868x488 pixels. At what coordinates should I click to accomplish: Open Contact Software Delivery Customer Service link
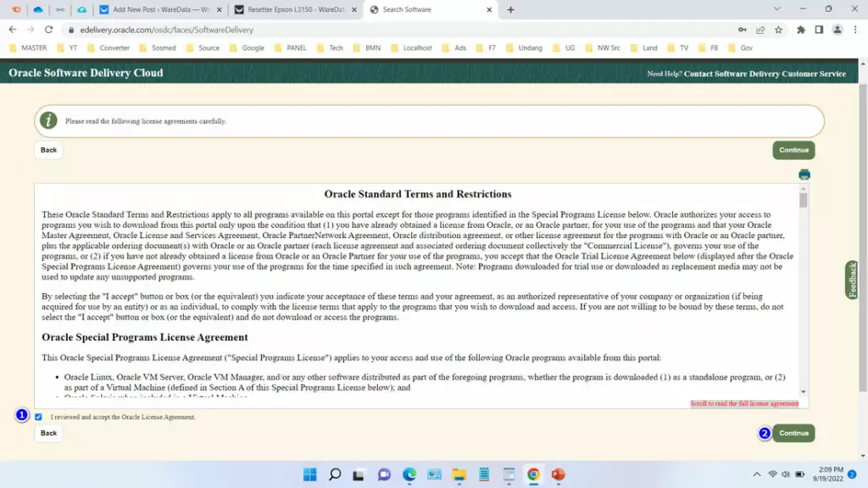[765, 74]
